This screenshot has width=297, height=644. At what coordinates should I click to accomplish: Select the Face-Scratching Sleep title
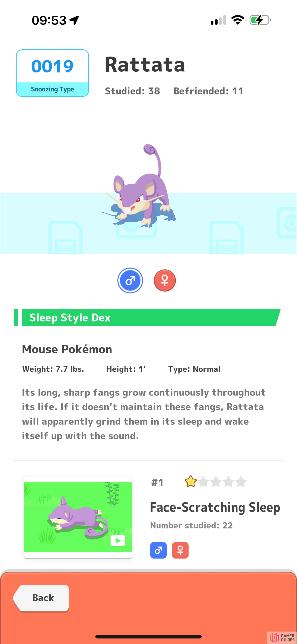coord(215,507)
